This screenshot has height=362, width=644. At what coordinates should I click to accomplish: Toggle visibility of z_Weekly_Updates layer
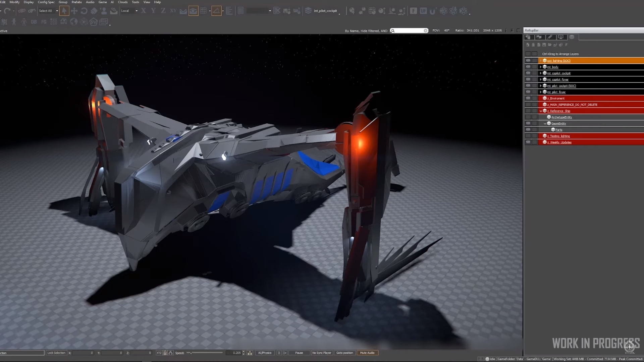pos(528,142)
